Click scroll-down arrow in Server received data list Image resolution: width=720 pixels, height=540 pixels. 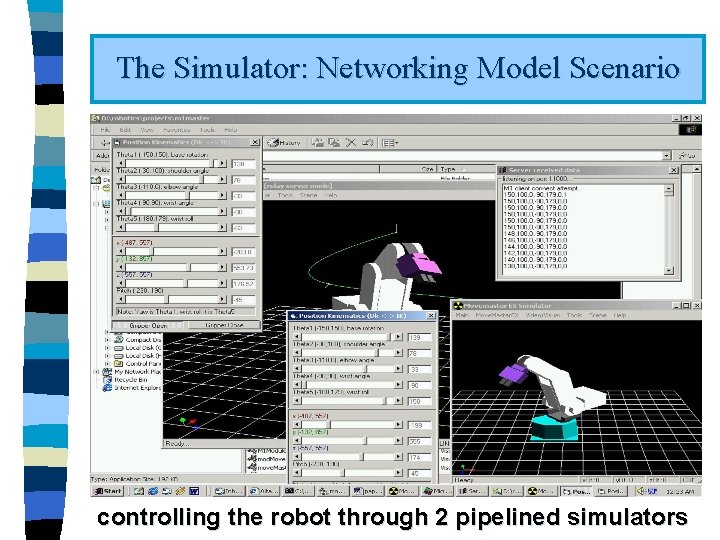[x=669, y=271]
